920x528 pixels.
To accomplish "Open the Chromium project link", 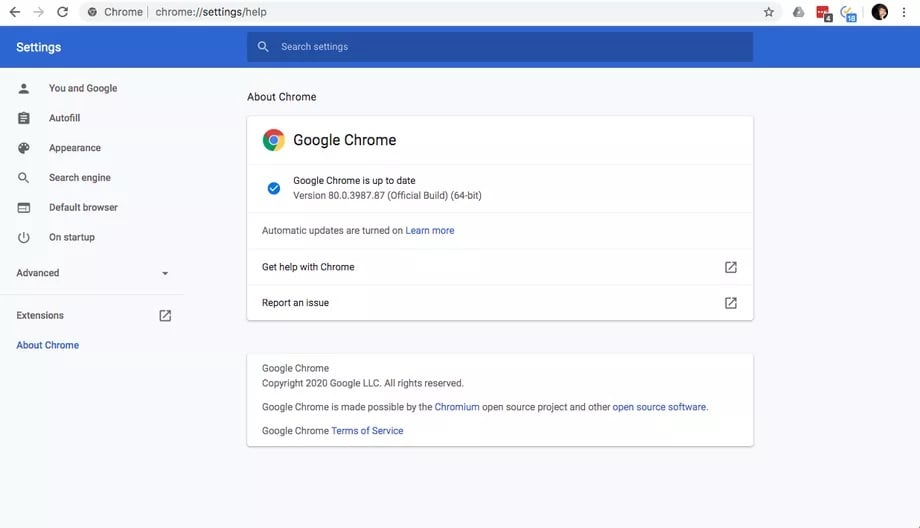I will [457, 407].
